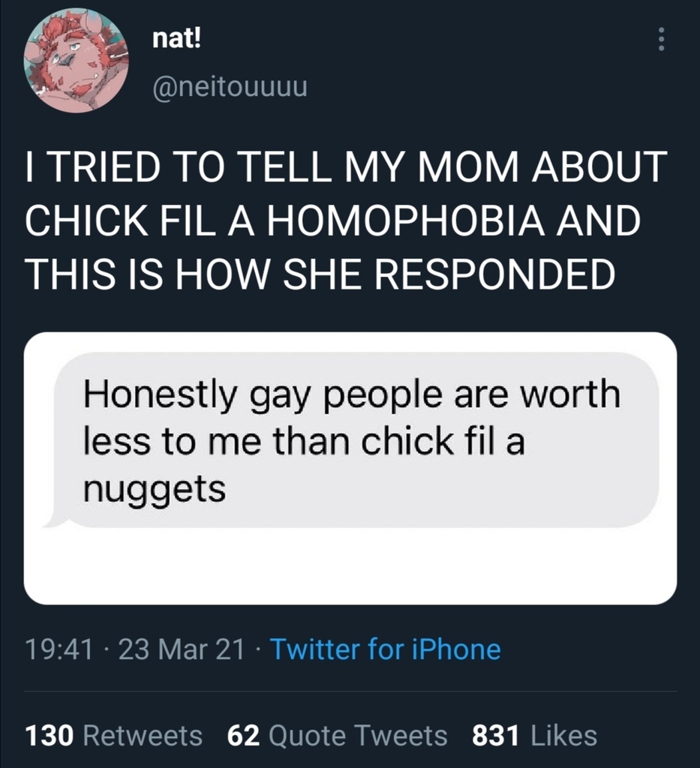Screen dimensions: 700x768
Task: Open the @neitouuuu handle profile
Action: tap(230, 87)
